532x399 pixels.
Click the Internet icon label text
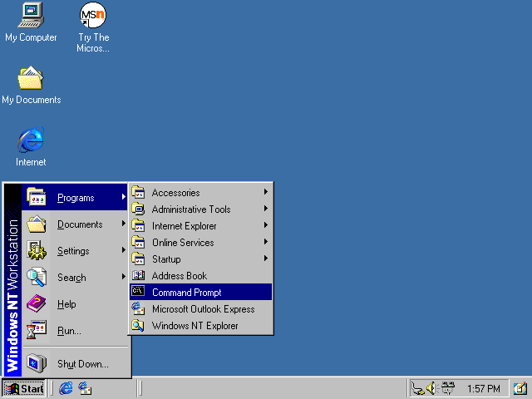[31, 162]
